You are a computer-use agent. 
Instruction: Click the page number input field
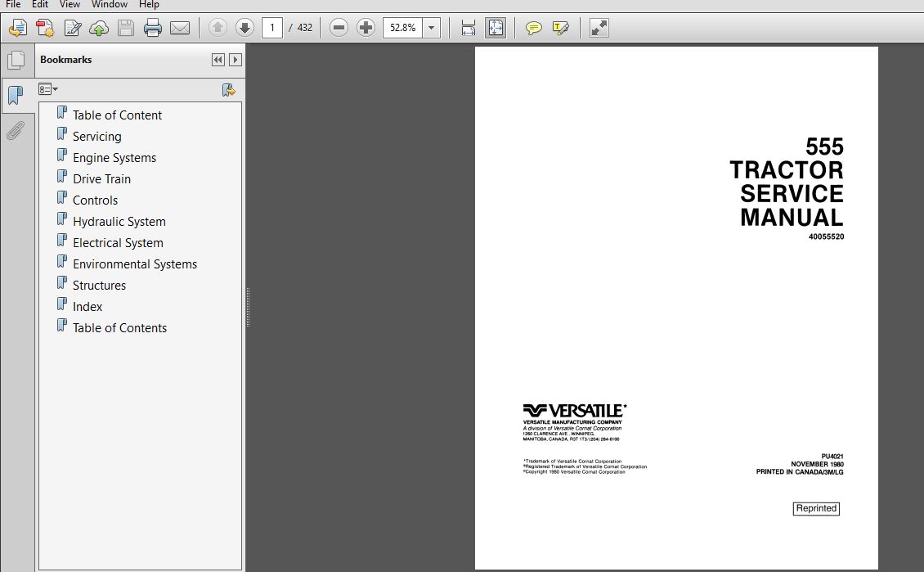tap(271, 28)
